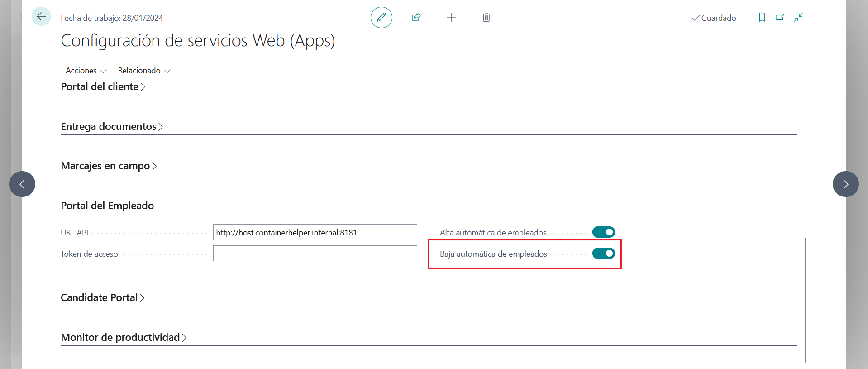The image size is (868, 369).
Task: Click the bookmark icon
Action: point(762,18)
